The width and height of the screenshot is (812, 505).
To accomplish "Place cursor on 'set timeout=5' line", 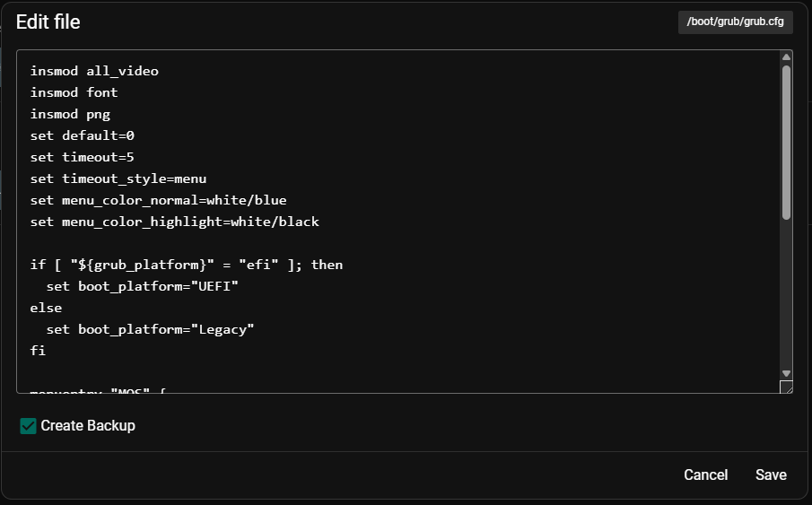I will point(83,158).
